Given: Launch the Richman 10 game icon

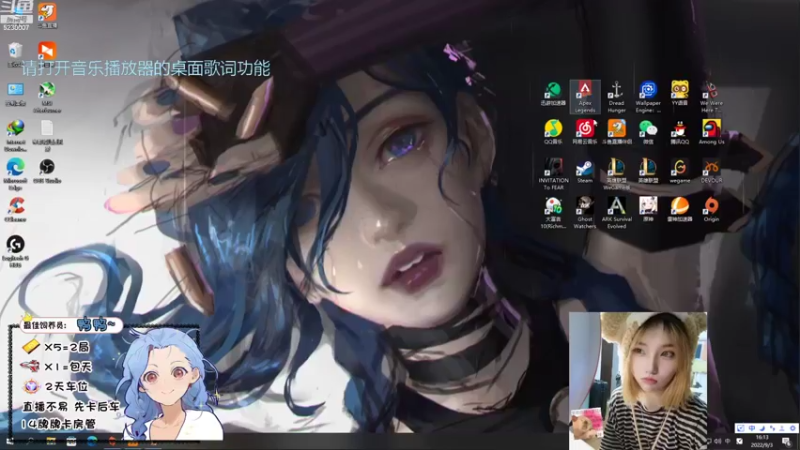Looking at the screenshot, I should (x=553, y=213).
